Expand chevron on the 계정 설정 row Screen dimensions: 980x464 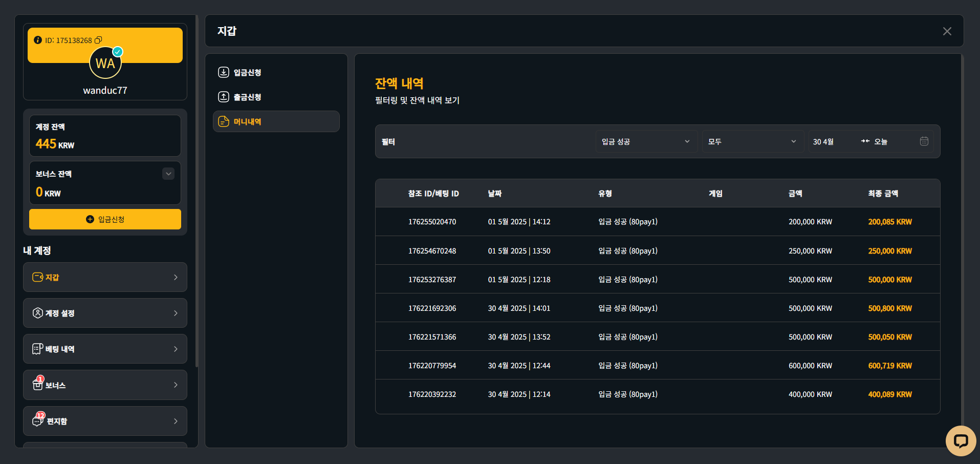pos(176,313)
